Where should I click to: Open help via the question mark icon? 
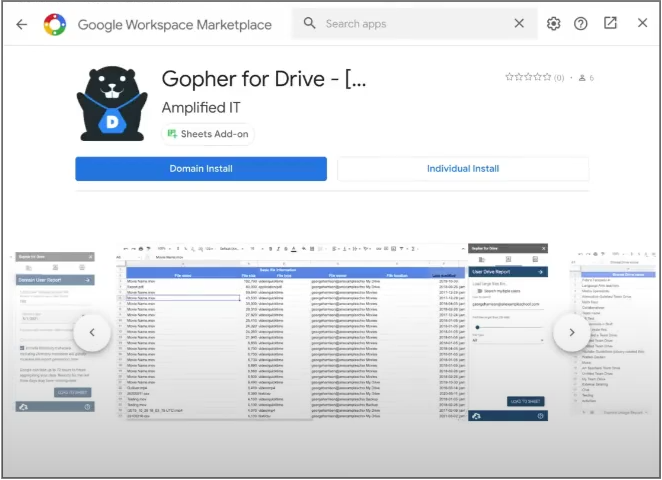point(581,24)
